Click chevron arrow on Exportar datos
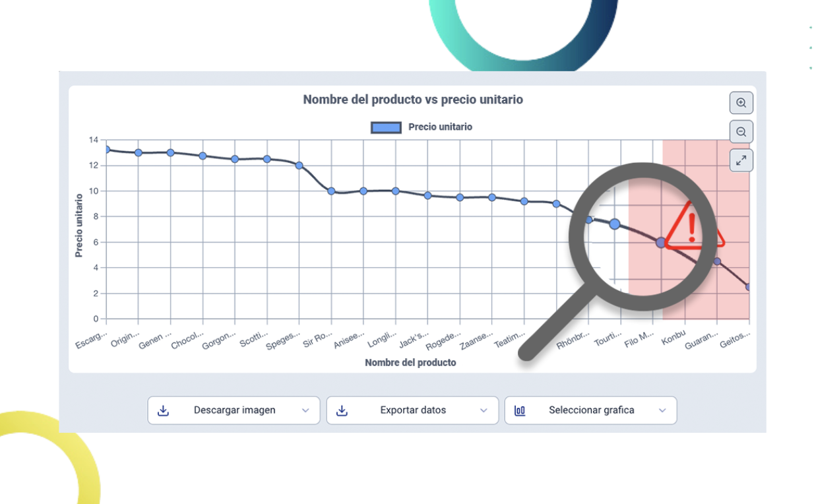Image resolution: width=814 pixels, height=504 pixels. click(x=484, y=410)
